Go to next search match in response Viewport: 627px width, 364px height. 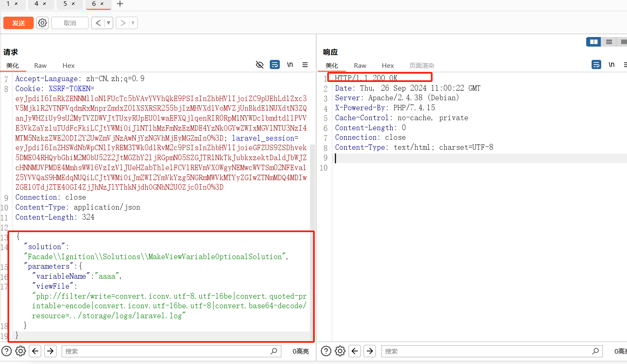[x=370, y=351]
